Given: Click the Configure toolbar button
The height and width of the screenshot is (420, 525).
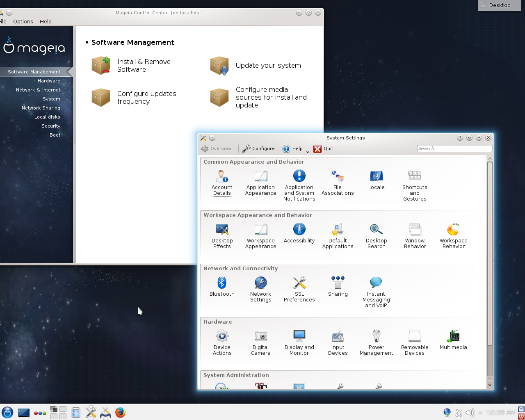Looking at the screenshot, I should [x=258, y=149].
